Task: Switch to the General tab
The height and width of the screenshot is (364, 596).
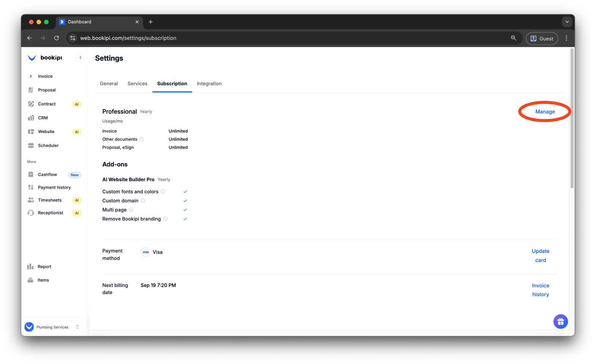Action: click(109, 84)
